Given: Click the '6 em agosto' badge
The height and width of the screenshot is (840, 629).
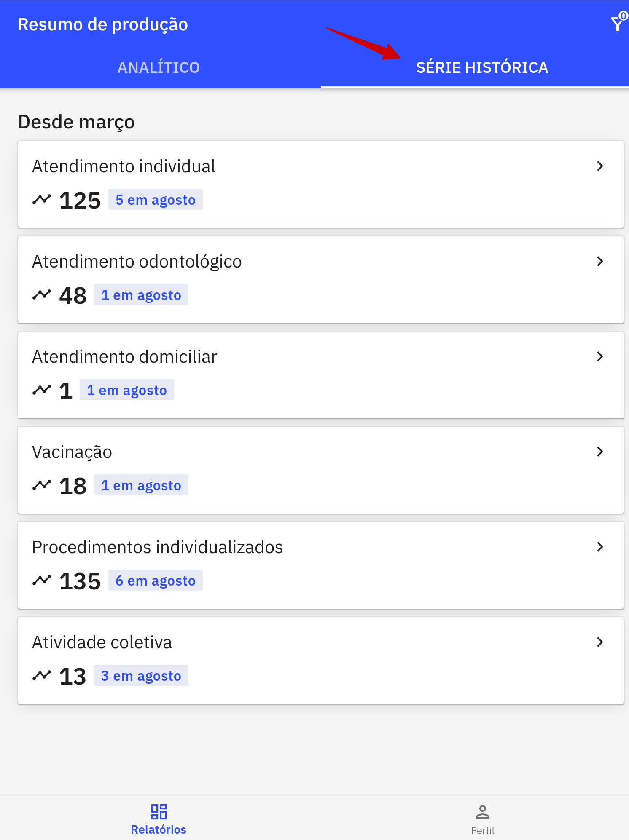Looking at the screenshot, I should click(156, 581).
